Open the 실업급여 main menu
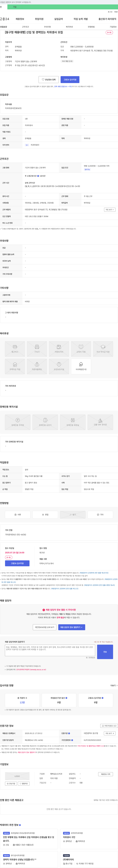 tap(59, 19)
